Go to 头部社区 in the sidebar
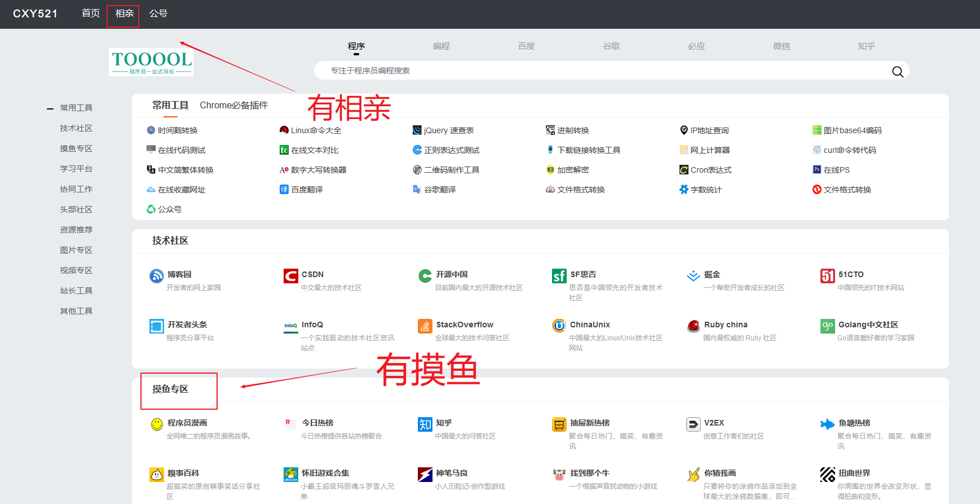This screenshot has width=980, height=504. (x=76, y=209)
